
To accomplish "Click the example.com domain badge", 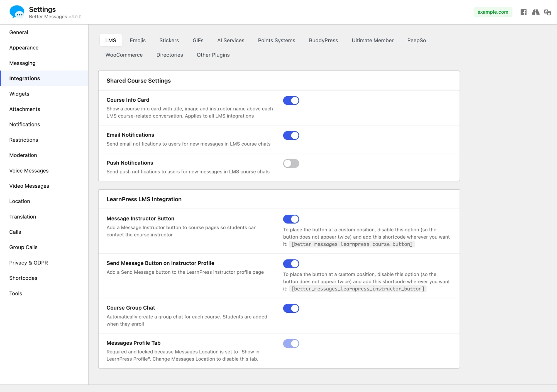I will (493, 12).
